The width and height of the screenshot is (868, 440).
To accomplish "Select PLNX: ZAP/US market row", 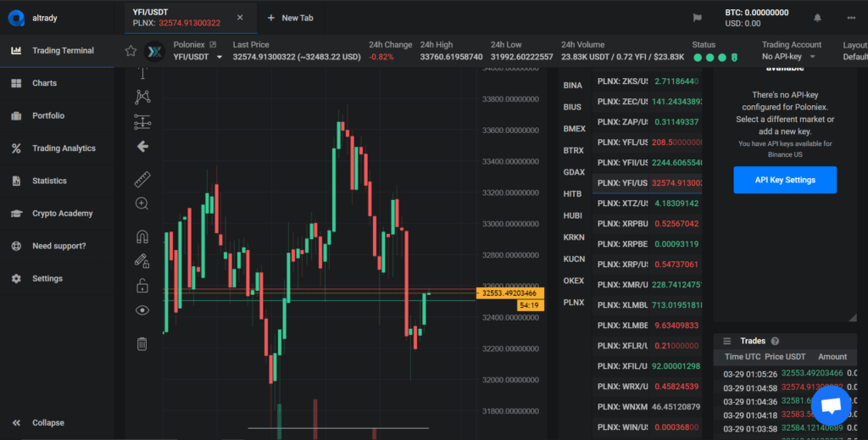I will [647, 122].
